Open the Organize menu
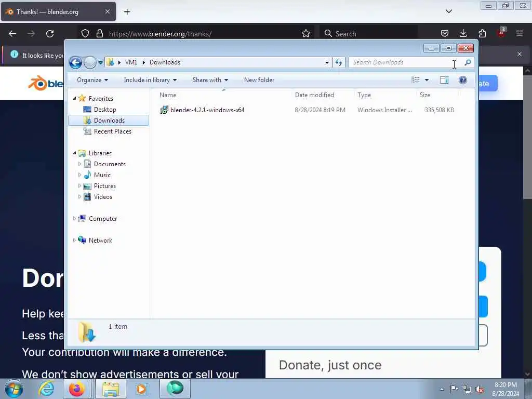Screen dimensions: 532x399 pyautogui.click(x=92, y=80)
